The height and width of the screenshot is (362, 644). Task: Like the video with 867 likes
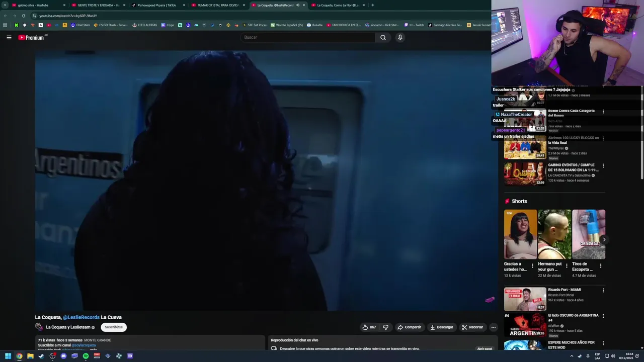click(369, 327)
